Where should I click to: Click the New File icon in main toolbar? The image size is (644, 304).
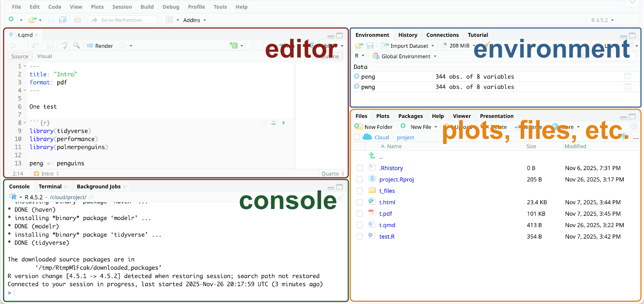(x=11, y=20)
